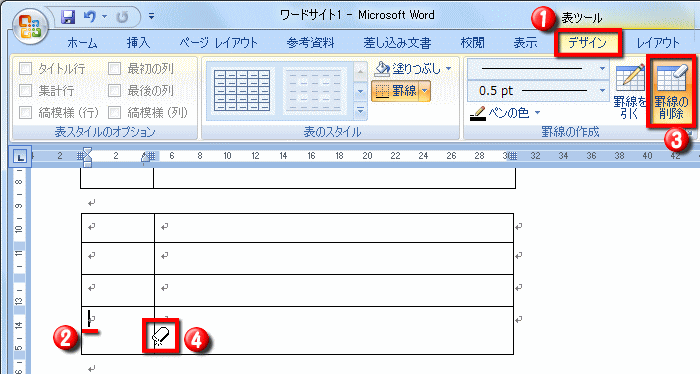This screenshot has height=374, width=700.
Task: Open the 校閲 tab
Action: click(x=472, y=43)
